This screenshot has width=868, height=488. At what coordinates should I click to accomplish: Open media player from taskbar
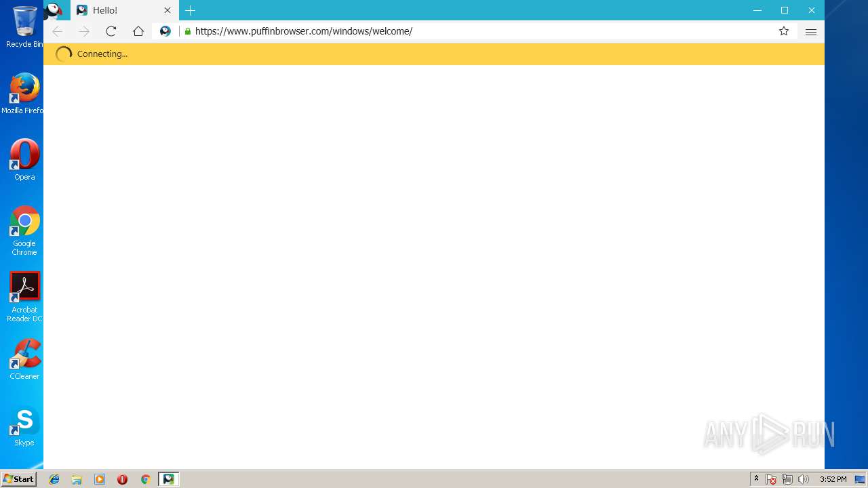[x=100, y=479]
